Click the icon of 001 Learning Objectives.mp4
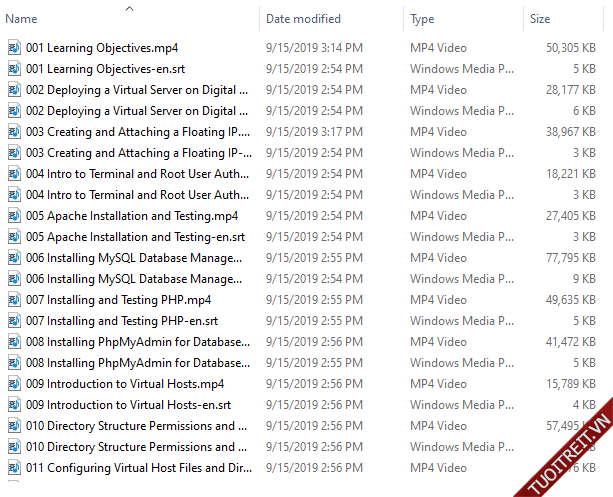 click(14, 47)
